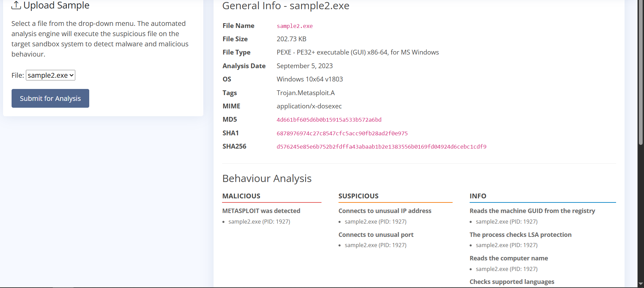This screenshot has height=288, width=644.
Task: Click the scroll down arrow on scrollbar
Action: 641,284
